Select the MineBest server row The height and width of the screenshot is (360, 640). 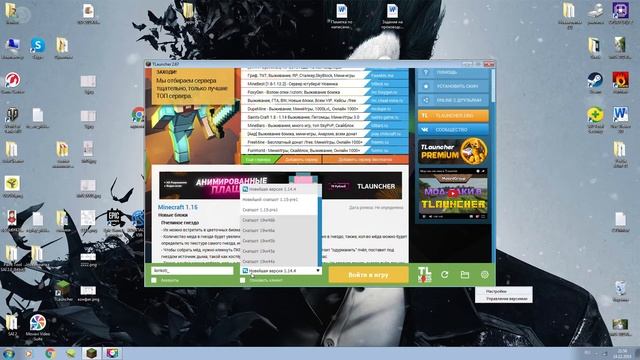click(324, 84)
